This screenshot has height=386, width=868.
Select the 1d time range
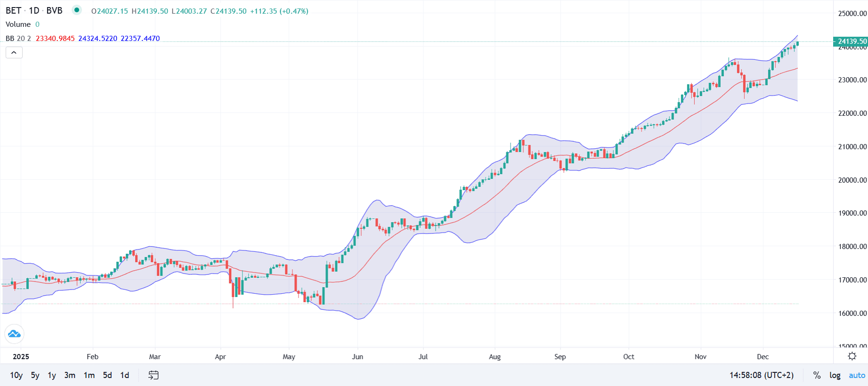tap(124, 375)
